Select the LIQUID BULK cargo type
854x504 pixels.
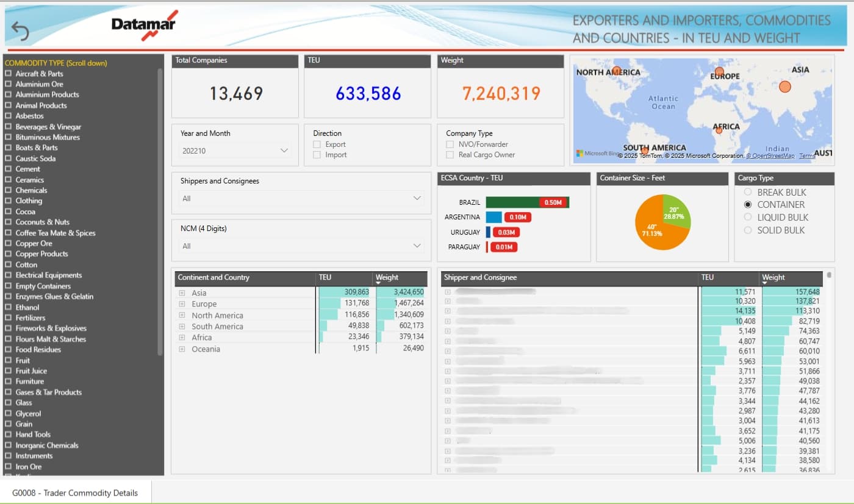tap(748, 217)
